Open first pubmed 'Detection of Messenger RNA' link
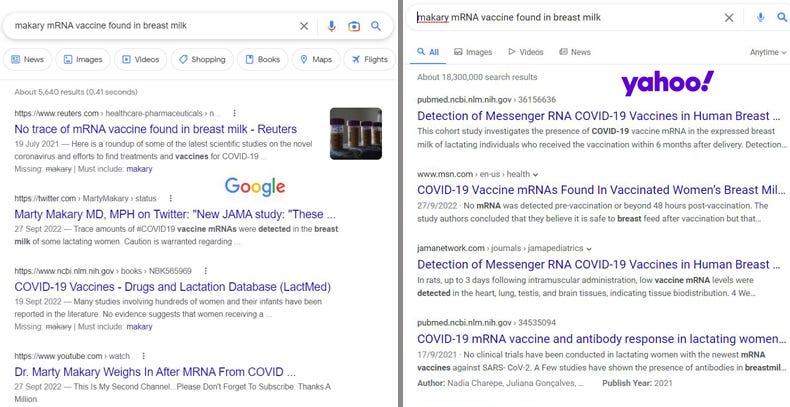The height and width of the screenshot is (407, 790). [599, 116]
